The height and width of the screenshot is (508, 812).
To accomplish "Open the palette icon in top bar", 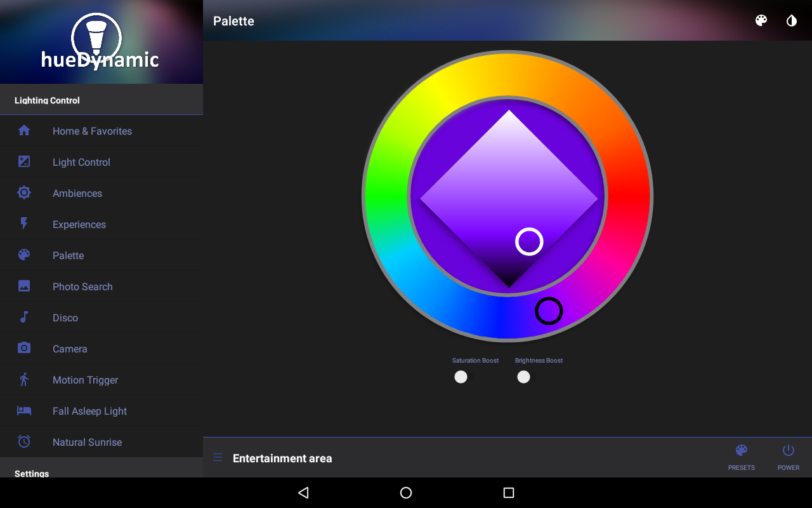I will coord(761,20).
